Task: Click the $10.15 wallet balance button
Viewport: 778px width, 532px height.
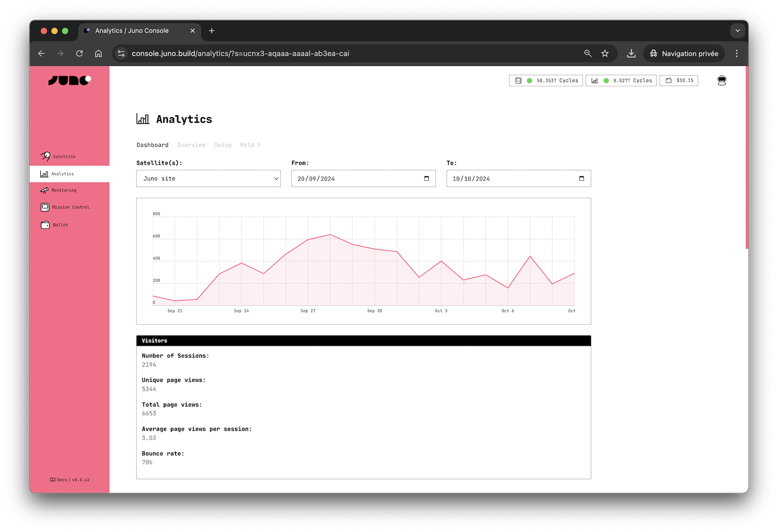Action: pos(678,80)
